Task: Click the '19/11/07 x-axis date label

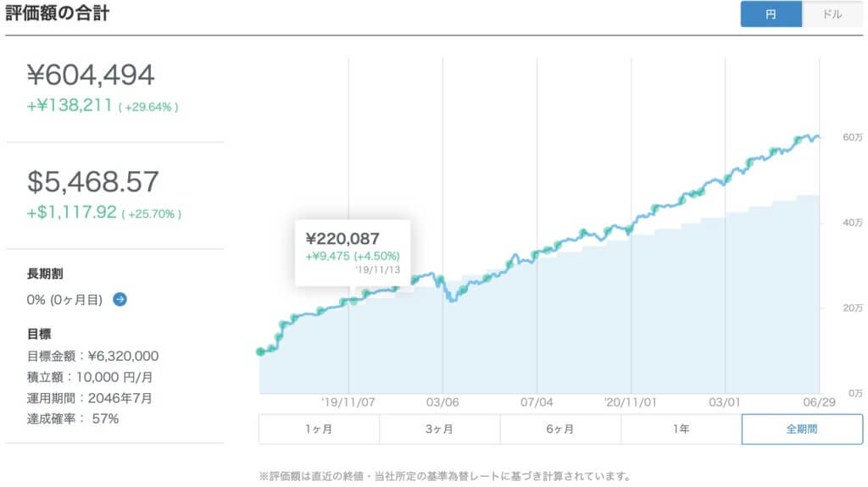Action: click(348, 402)
